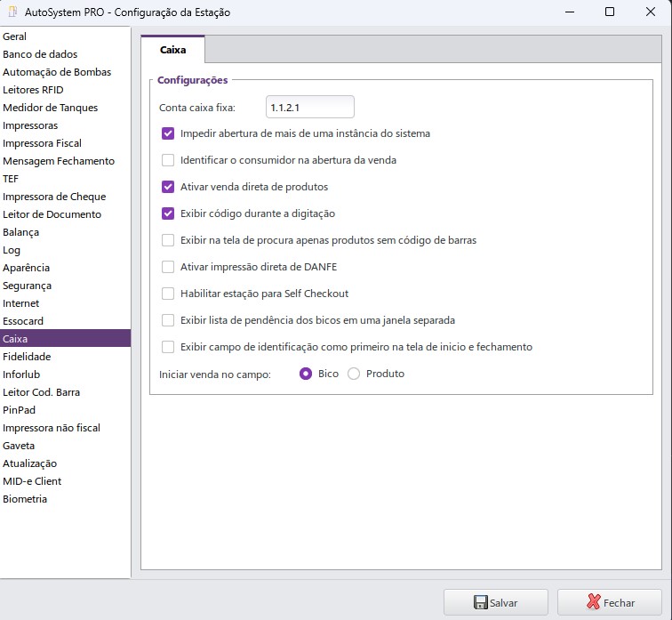Image resolution: width=672 pixels, height=620 pixels.
Task: Open Banco de dados settings in sidebar
Action: (40, 54)
